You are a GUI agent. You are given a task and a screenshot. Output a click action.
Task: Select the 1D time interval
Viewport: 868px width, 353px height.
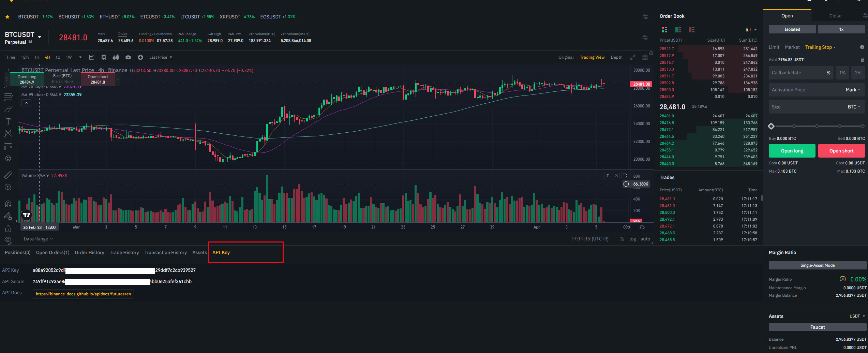(x=58, y=57)
